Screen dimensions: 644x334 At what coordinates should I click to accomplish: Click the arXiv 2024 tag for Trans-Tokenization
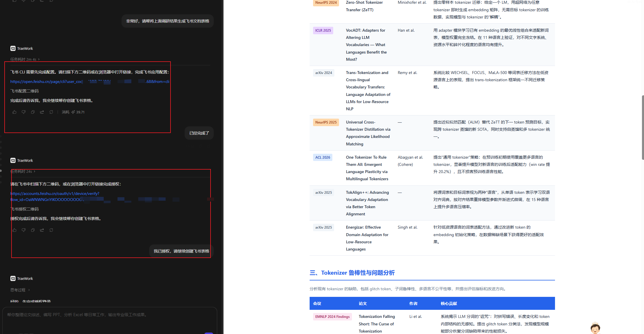point(323,73)
